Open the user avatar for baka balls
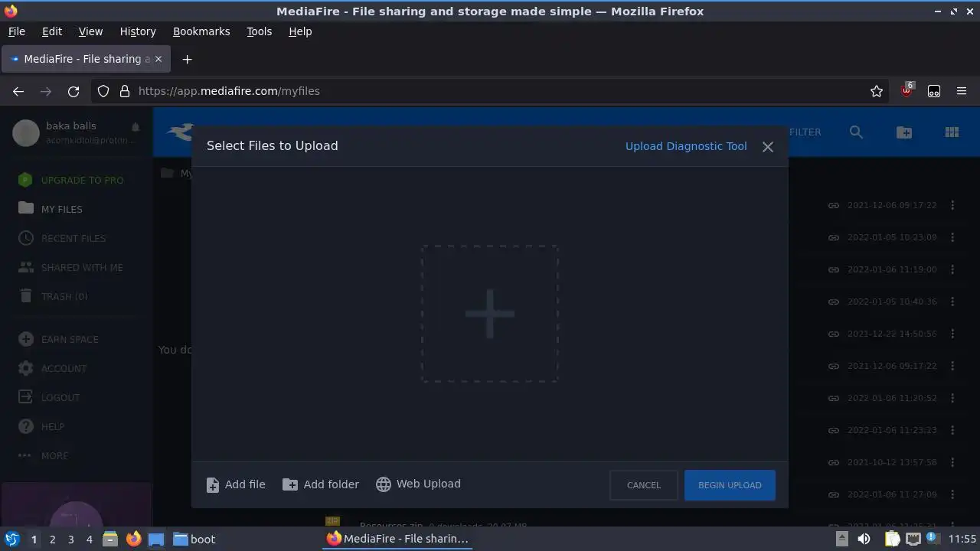Viewport: 980px width, 551px height. coord(26,133)
